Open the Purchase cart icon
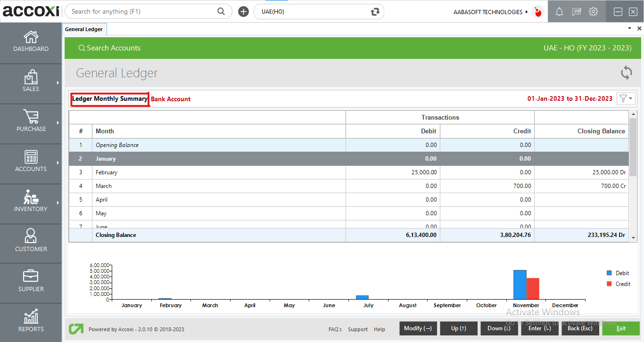The image size is (644, 342). pos(31,116)
